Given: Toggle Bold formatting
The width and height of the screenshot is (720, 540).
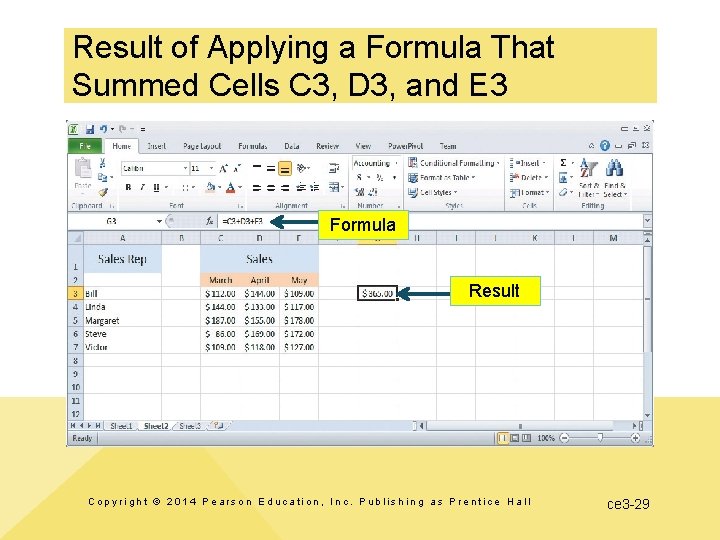Looking at the screenshot, I should pos(128,187).
